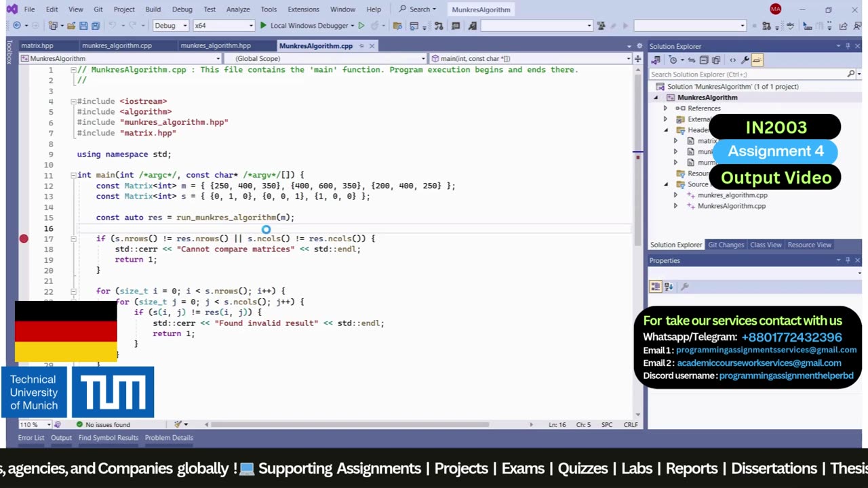868x488 pixels.
Task: Start Local Windows Debugger green play icon
Action: [x=263, y=26]
